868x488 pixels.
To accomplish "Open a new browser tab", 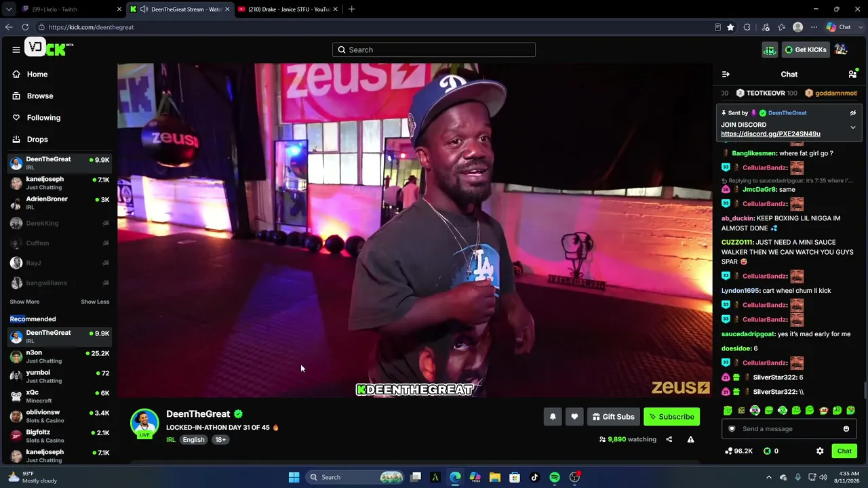I will 351,9.
